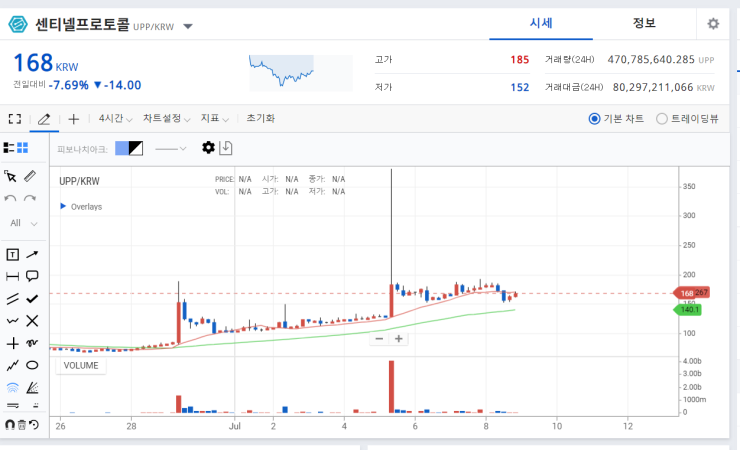Pick the Fibonacci arc line color swatch
The height and width of the screenshot is (450, 740).
pyautogui.click(x=136, y=148)
